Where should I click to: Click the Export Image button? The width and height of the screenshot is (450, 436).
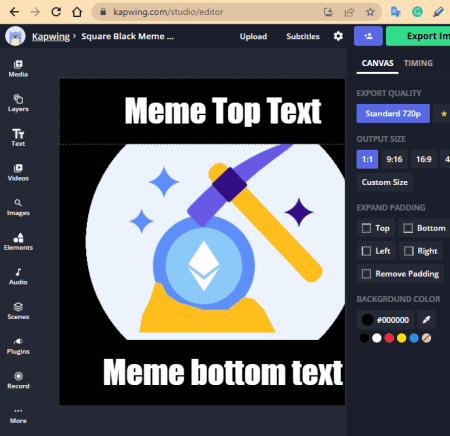click(x=418, y=36)
